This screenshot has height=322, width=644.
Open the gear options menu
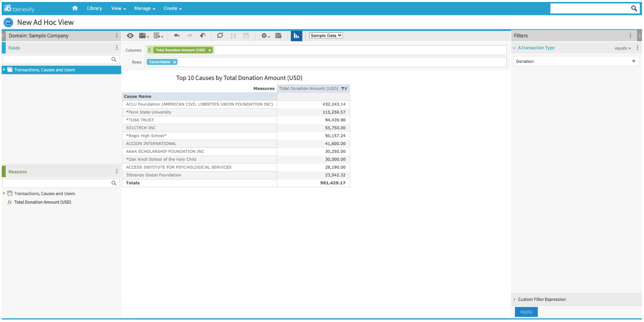(x=265, y=35)
